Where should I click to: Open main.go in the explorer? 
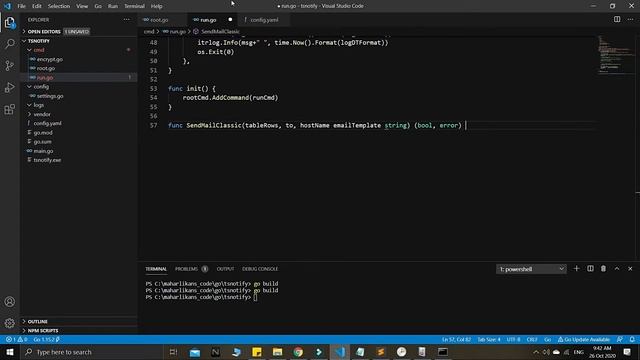click(x=43, y=151)
